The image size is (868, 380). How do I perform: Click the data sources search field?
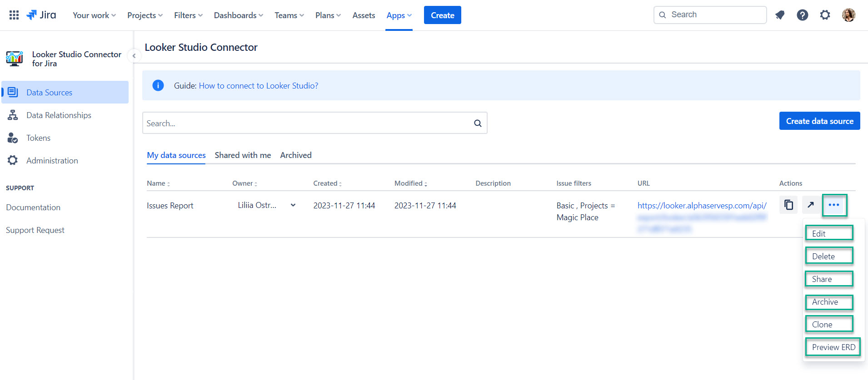307,123
